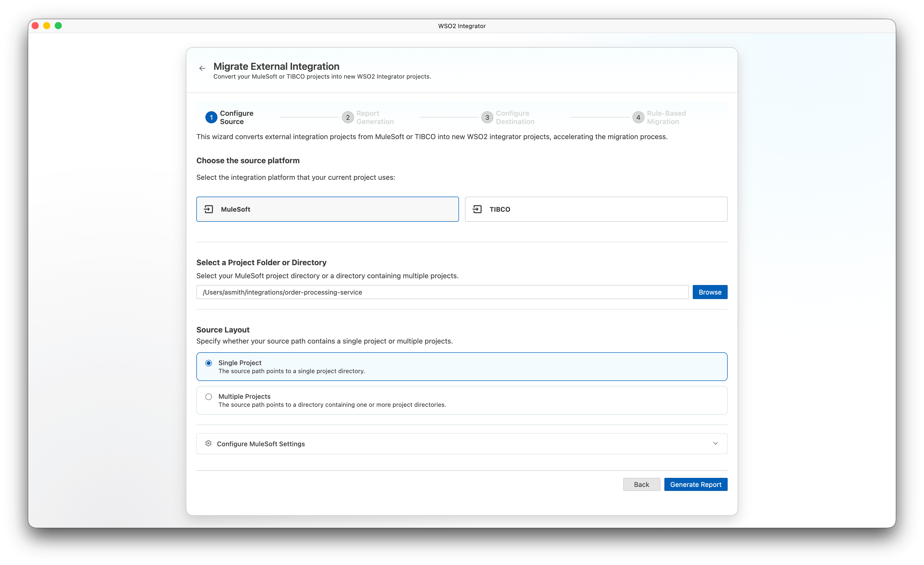Click step 1 circle Configure Source
The image size is (924, 565).
pyautogui.click(x=211, y=117)
